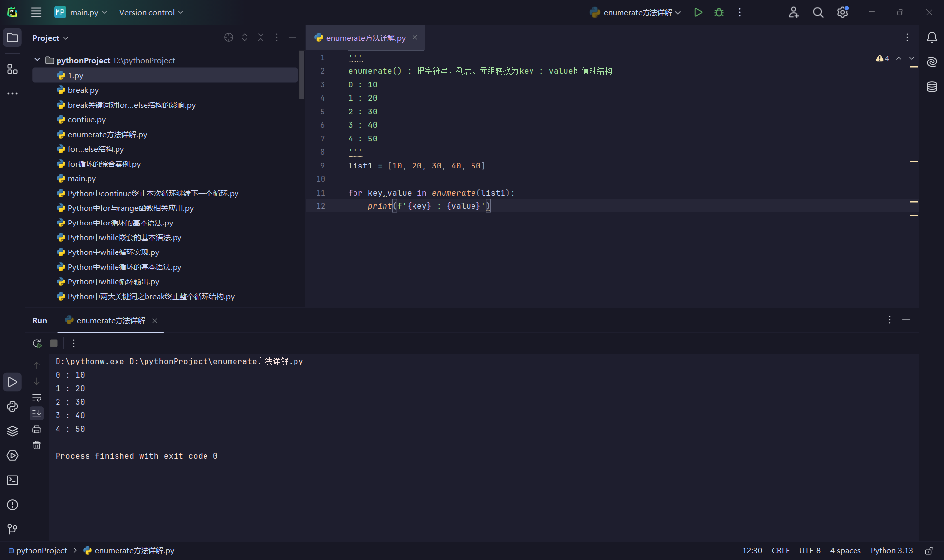Viewport: 944px width, 560px height.
Task: Open the hamburger main menu
Action: [36, 12]
